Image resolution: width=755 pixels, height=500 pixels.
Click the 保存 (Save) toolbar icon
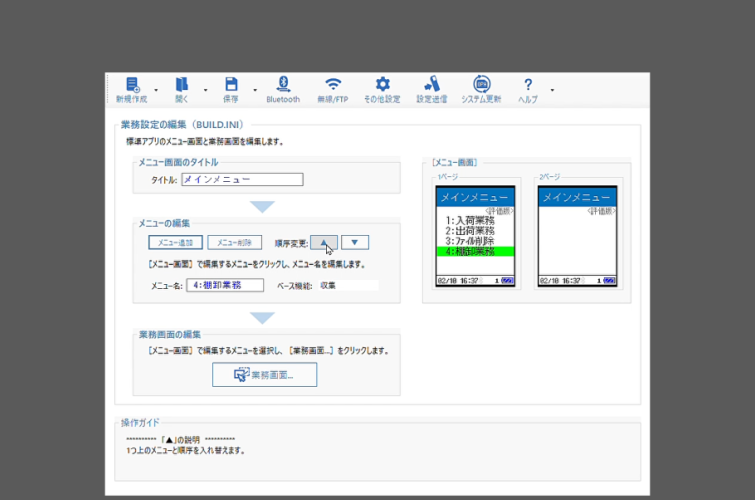coord(231,86)
